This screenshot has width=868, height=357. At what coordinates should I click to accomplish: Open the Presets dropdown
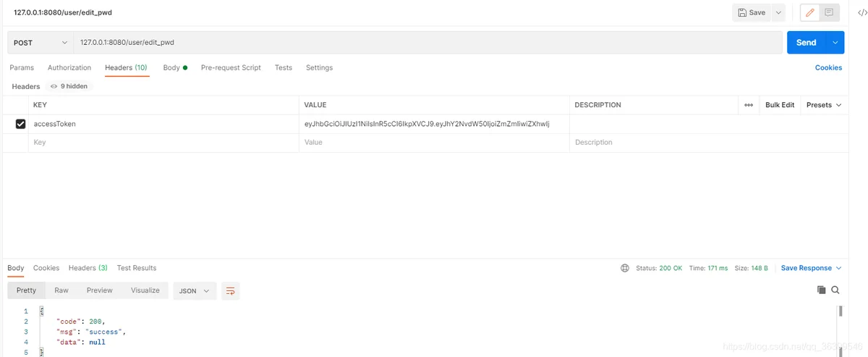pos(824,105)
